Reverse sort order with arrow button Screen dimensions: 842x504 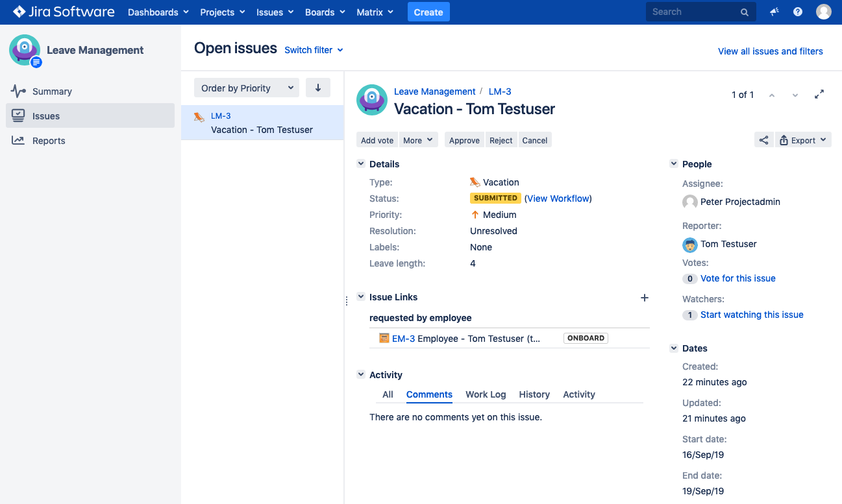pos(318,88)
